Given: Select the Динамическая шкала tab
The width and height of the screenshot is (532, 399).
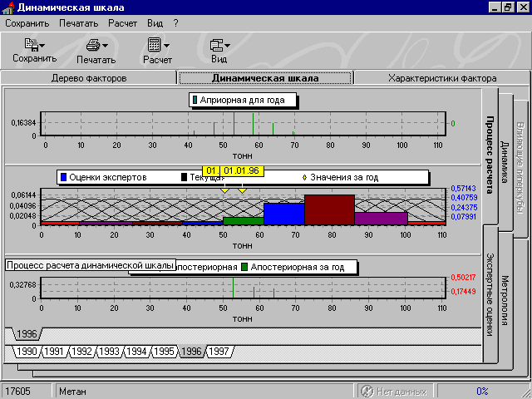Looking at the screenshot, I should click(x=265, y=78).
